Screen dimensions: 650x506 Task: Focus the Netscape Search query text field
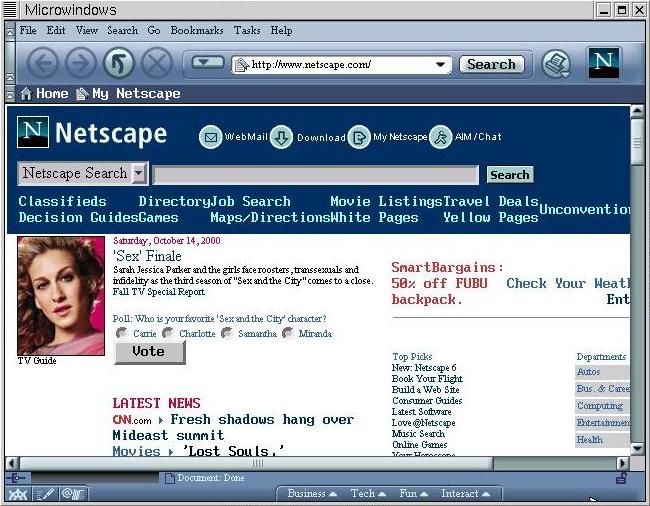(316, 174)
